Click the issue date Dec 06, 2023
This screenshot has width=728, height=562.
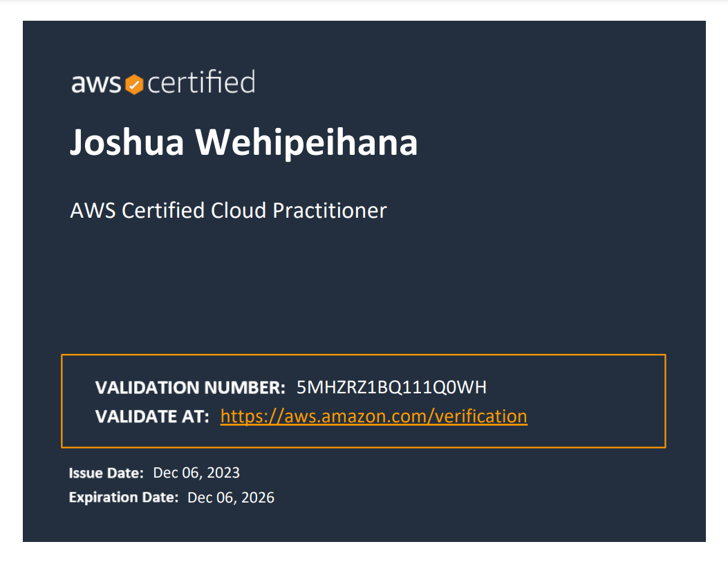click(196, 473)
